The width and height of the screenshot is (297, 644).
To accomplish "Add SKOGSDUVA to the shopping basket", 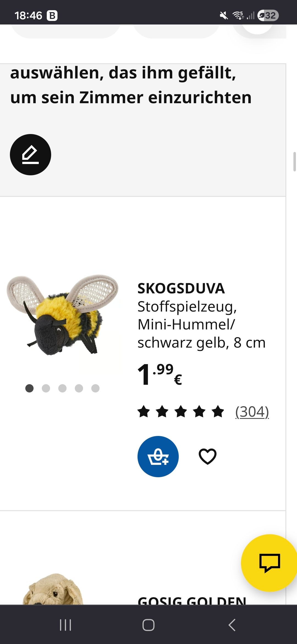I will click(x=158, y=457).
